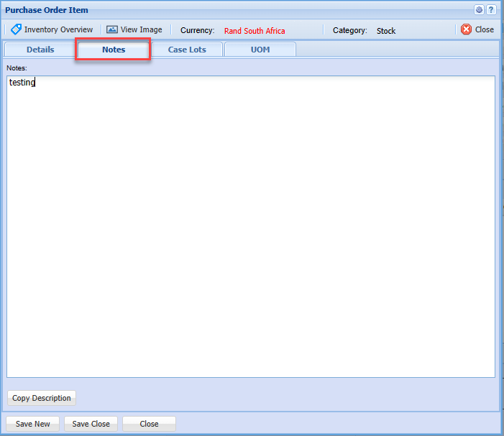
Task: Click the View Image picture icon
Action: pyautogui.click(x=112, y=29)
